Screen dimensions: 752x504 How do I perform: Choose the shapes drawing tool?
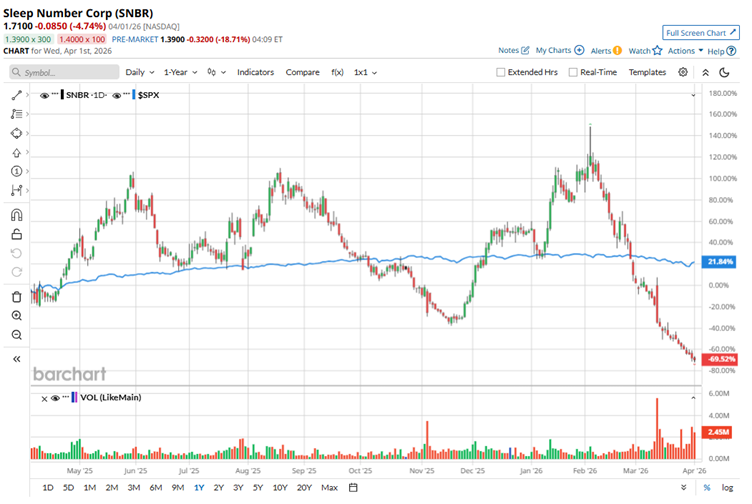[16, 133]
